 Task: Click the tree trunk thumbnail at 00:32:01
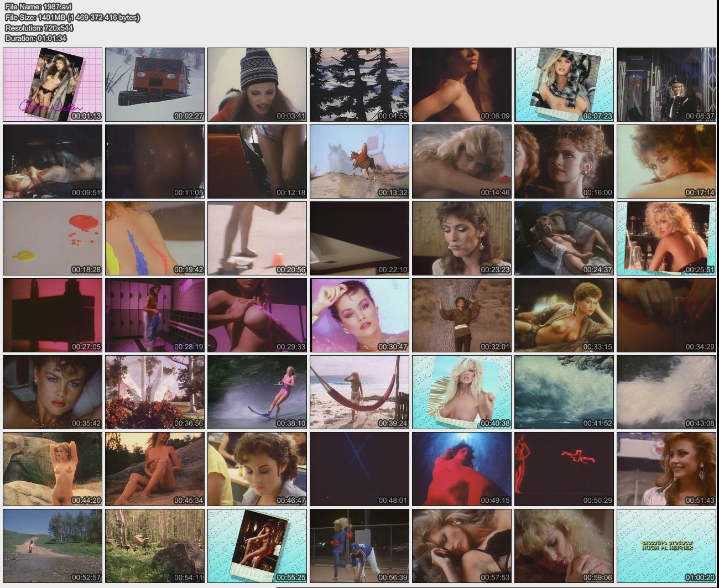pos(462,315)
